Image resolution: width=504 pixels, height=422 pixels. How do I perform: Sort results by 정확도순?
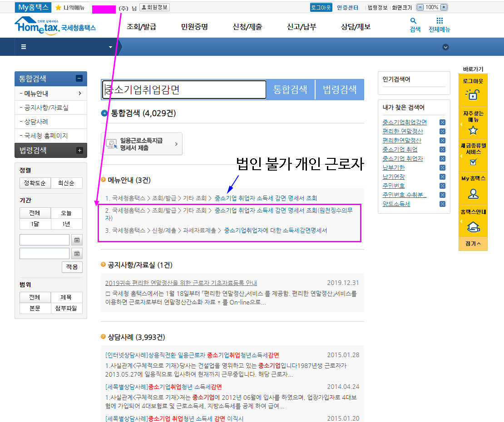coord(35,183)
